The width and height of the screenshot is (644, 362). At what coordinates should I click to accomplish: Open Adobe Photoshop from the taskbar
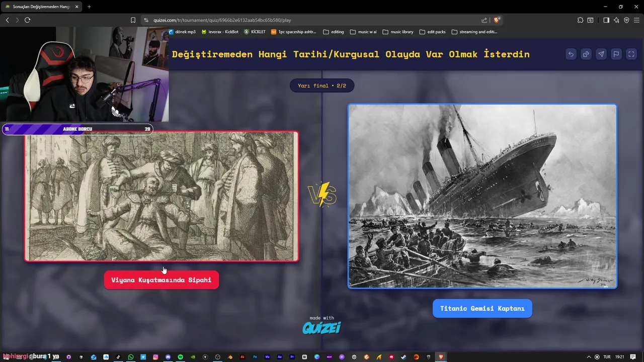pos(255,357)
